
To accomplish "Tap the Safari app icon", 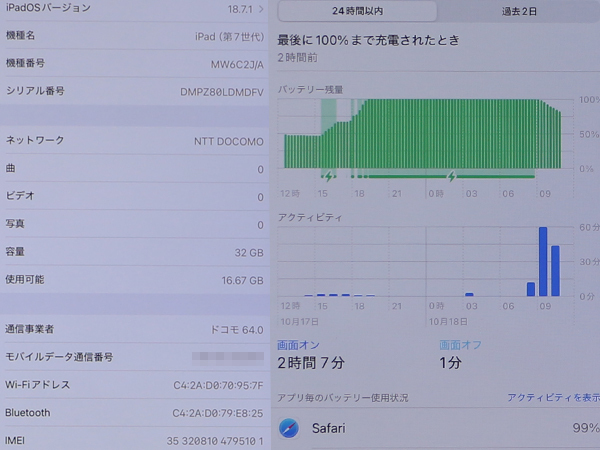I will (x=289, y=428).
